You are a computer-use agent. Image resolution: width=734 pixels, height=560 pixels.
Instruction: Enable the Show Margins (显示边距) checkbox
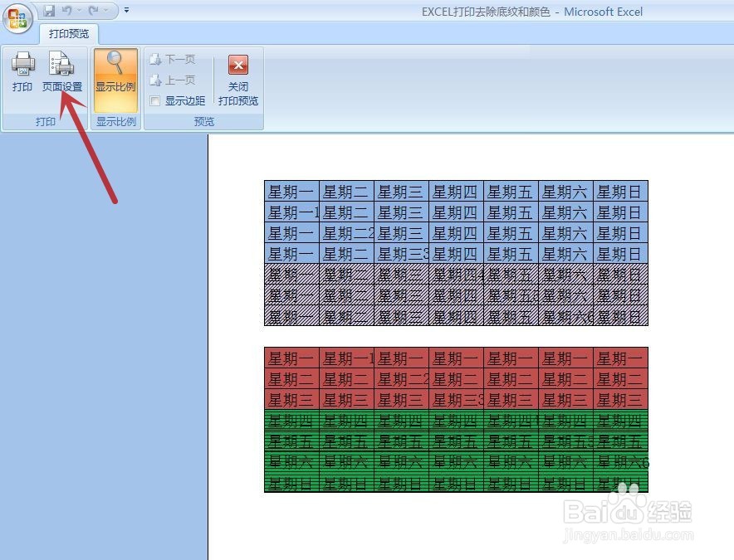click(155, 100)
